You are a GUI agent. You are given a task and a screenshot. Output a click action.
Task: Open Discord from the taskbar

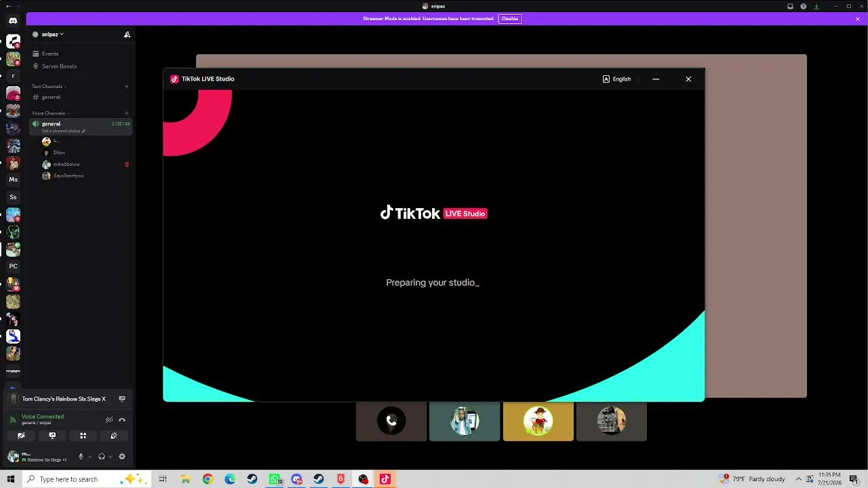point(297,479)
